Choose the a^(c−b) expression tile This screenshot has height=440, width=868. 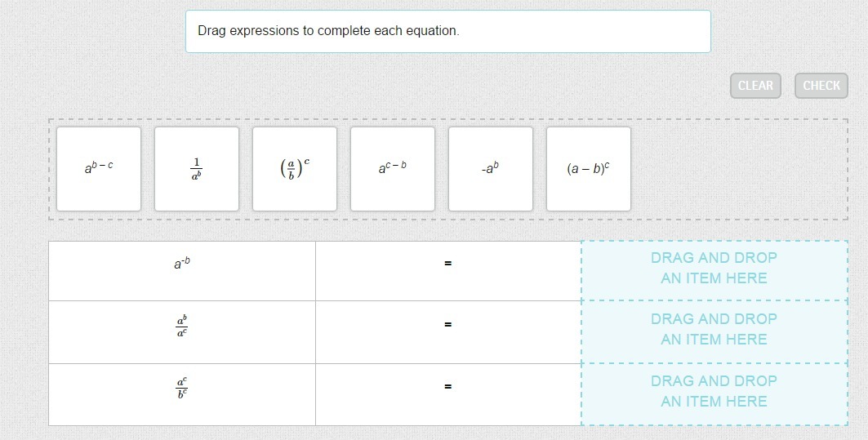point(393,168)
